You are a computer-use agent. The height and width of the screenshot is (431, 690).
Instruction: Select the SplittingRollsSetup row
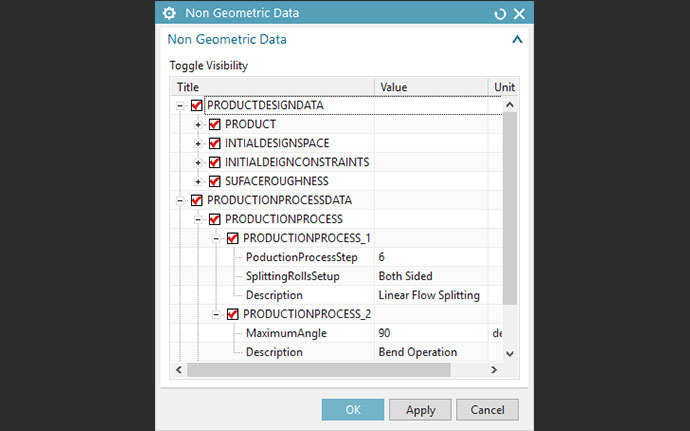coord(337,276)
